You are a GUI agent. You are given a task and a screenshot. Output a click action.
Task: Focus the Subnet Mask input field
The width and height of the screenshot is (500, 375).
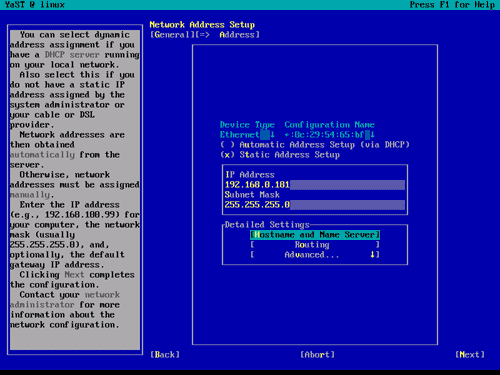pyautogui.click(x=315, y=205)
